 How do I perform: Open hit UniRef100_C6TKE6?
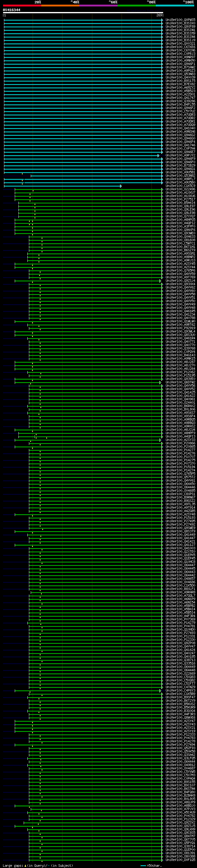(180, 47)
